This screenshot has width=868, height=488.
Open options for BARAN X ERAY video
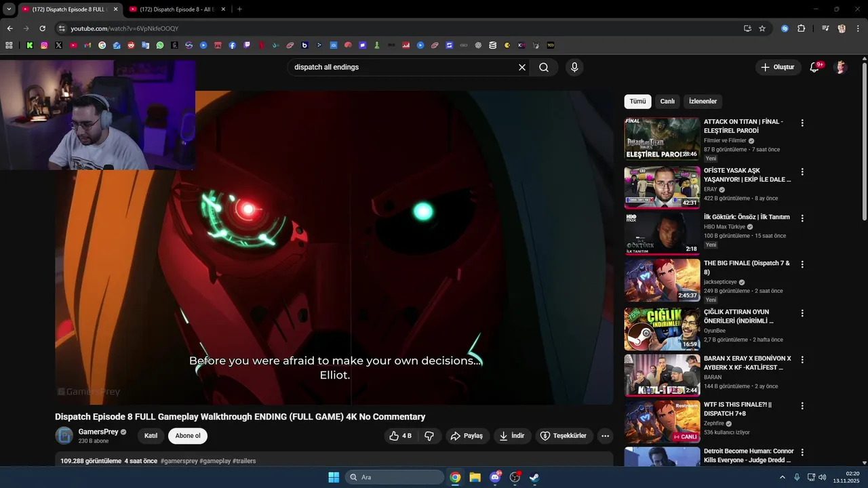(x=802, y=359)
